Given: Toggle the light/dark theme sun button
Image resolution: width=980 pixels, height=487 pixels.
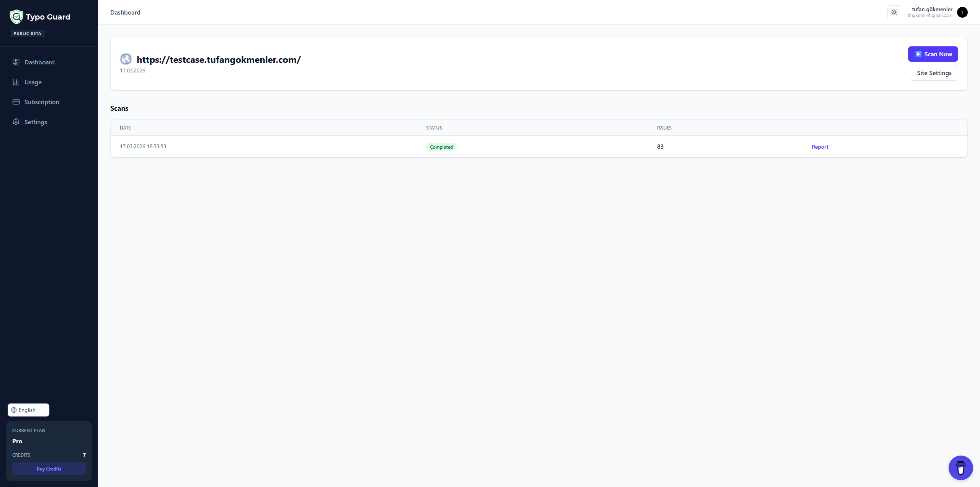Looking at the screenshot, I should point(894,12).
